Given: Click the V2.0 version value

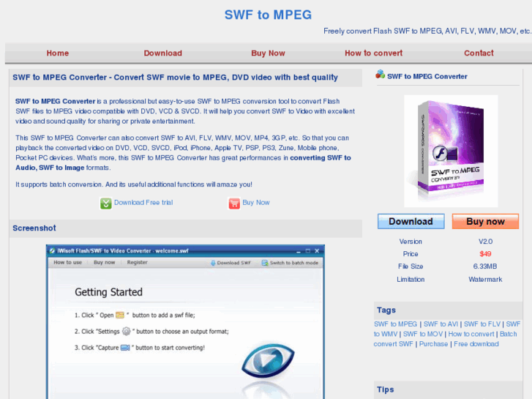Looking at the screenshot, I should (x=485, y=242).
